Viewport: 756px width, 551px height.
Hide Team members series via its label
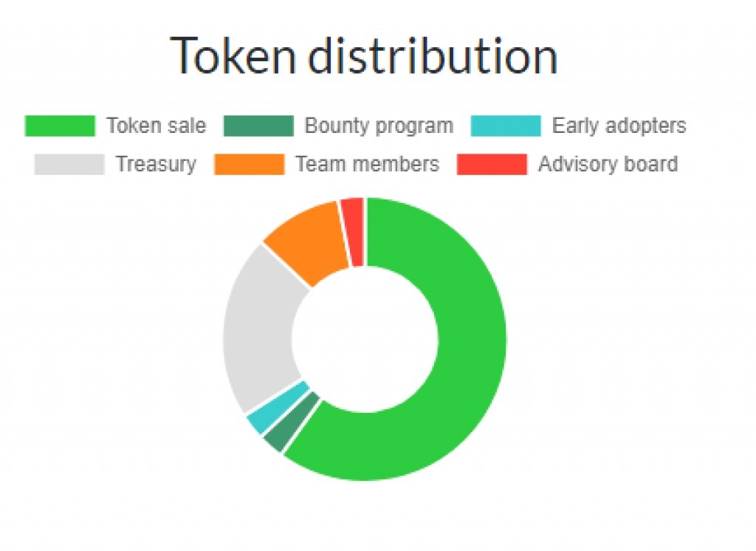[368, 165]
